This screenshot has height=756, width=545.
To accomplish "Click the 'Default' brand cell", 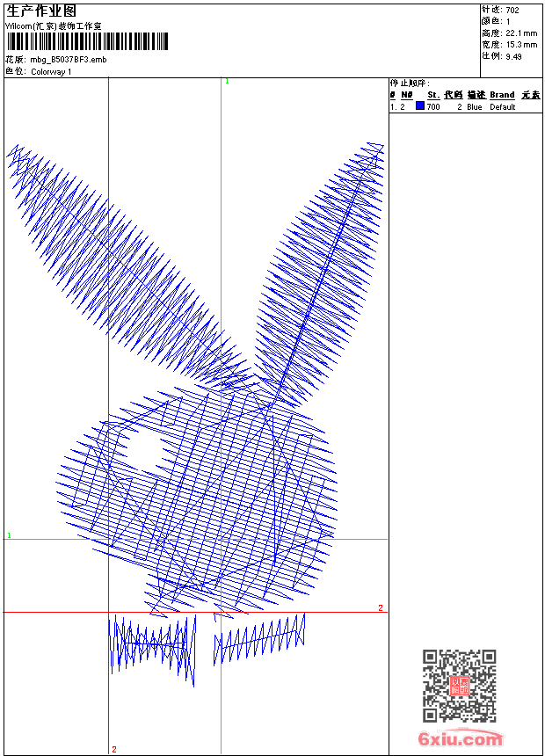I will coord(503,106).
